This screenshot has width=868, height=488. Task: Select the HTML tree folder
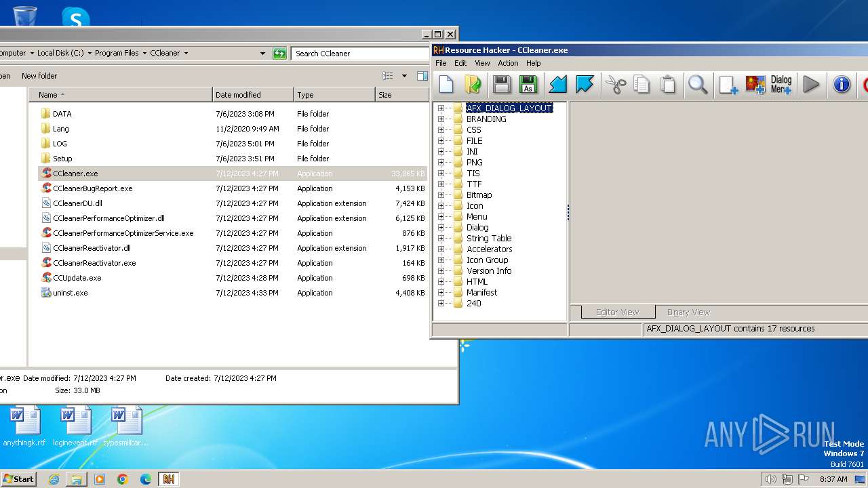477,281
